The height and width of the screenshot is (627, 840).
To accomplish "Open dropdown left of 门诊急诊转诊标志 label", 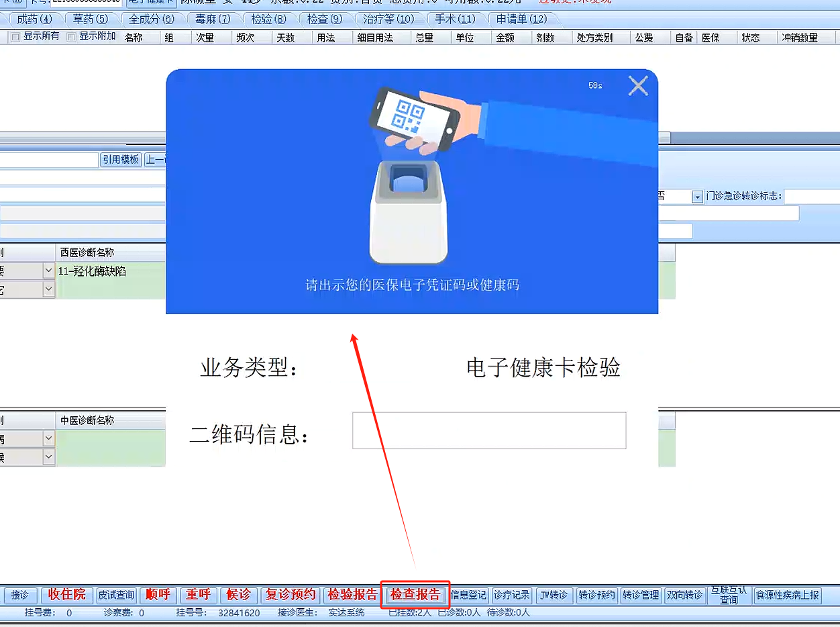I will (697, 197).
